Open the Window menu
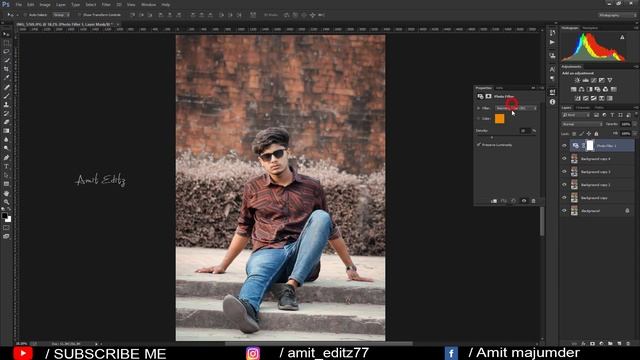 148,4
